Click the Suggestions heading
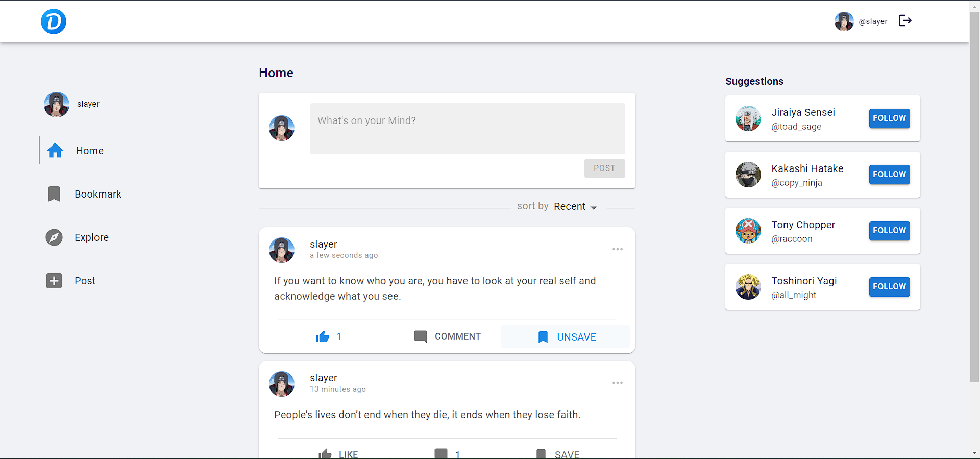The width and height of the screenshot is (980, 459). pos(754,81)
